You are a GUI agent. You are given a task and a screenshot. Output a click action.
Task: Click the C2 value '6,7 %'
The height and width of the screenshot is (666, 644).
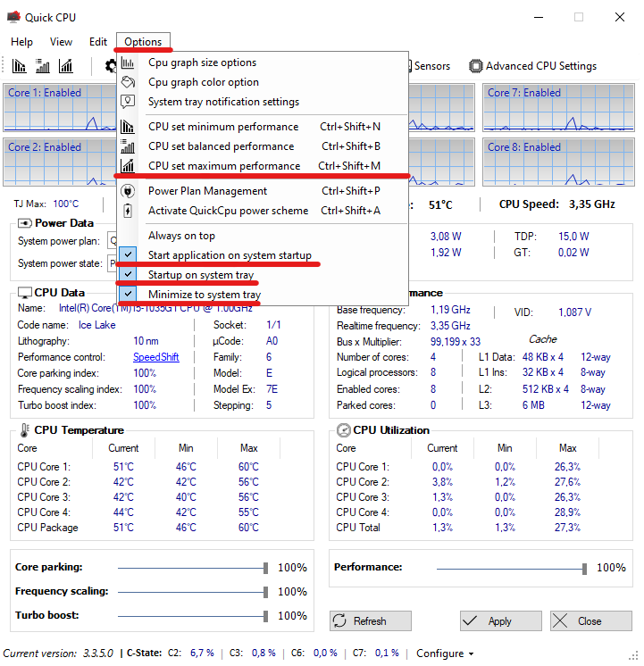point(202,653)
